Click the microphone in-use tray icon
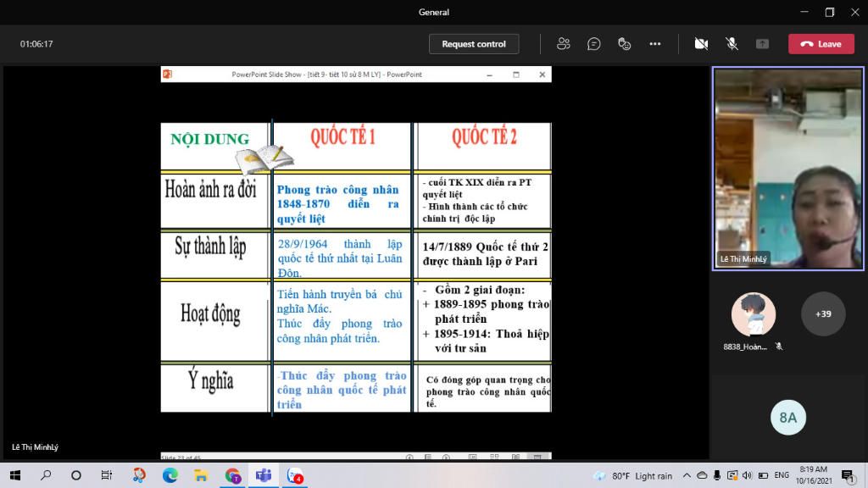 click(717, 475)
